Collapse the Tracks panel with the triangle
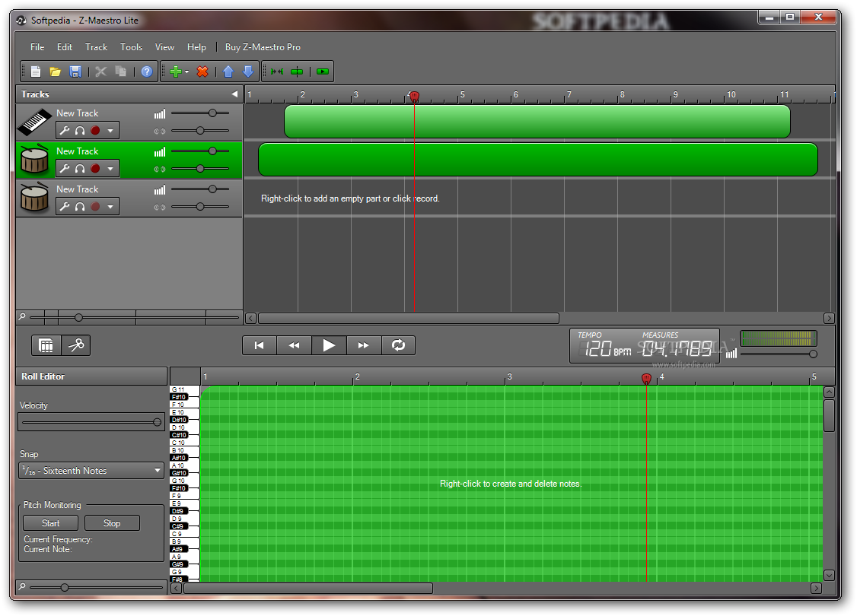 [234, 94]
